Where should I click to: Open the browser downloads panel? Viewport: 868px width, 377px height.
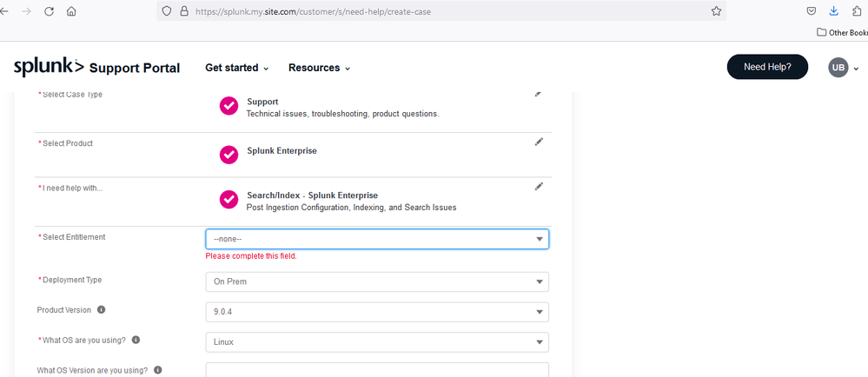[834, 11]
